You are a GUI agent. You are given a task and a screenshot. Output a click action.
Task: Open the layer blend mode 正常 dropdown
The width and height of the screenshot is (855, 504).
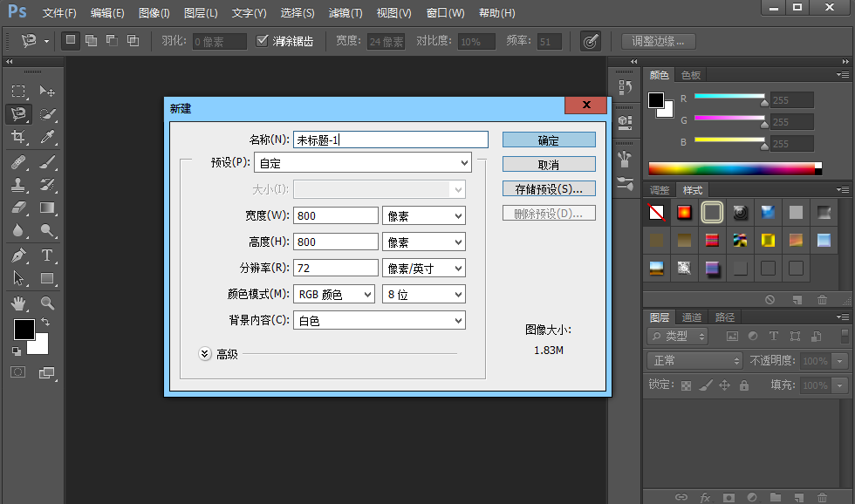point(694,361)
